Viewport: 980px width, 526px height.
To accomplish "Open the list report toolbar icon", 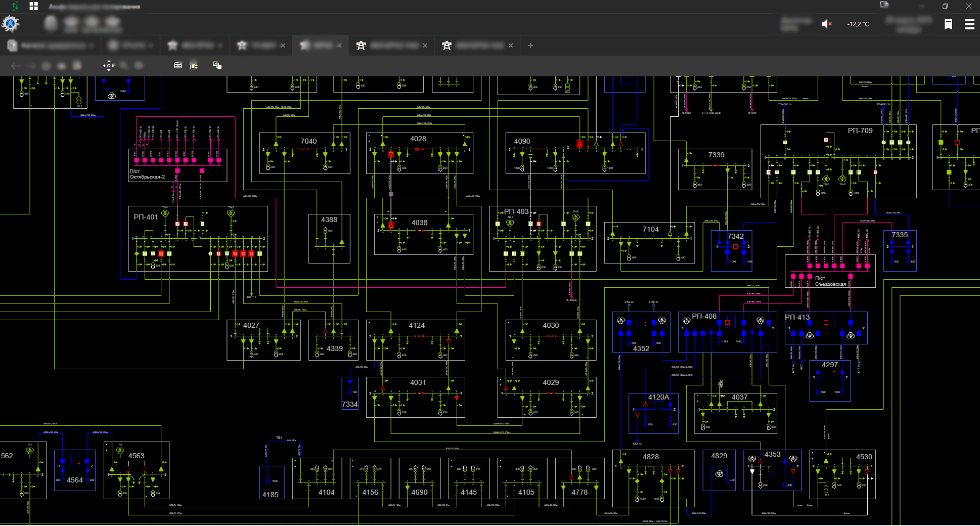I will click(194, 65).
